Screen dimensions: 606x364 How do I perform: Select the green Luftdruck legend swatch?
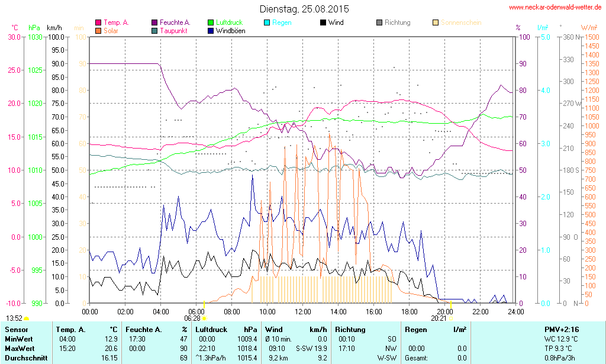pos(211,22)
